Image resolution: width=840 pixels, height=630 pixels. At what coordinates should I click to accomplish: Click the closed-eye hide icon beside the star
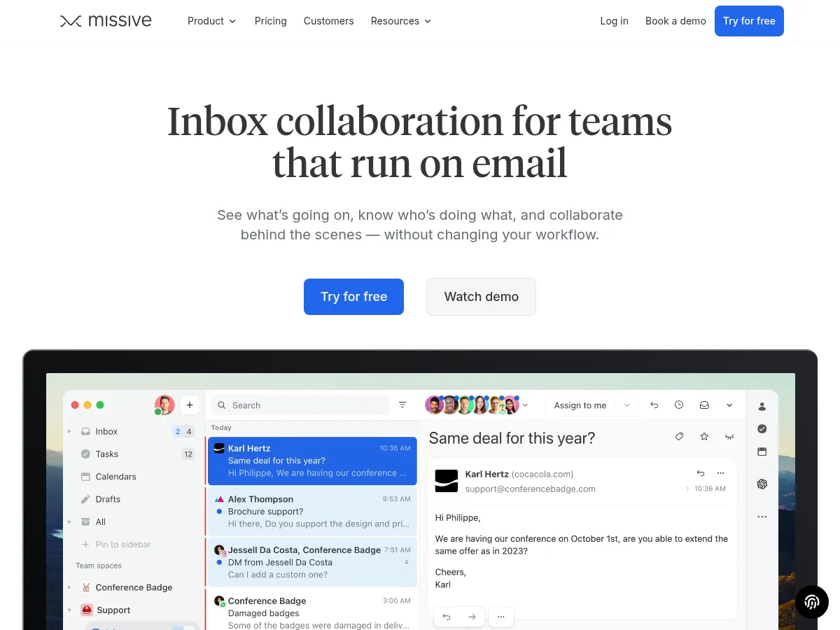(x=729, y=437)
